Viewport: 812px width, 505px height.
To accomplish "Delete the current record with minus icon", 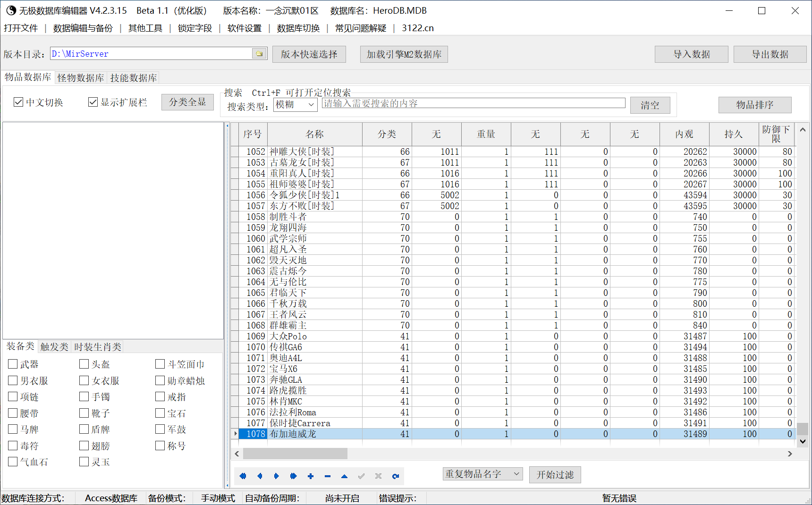I will pos(328,476).
